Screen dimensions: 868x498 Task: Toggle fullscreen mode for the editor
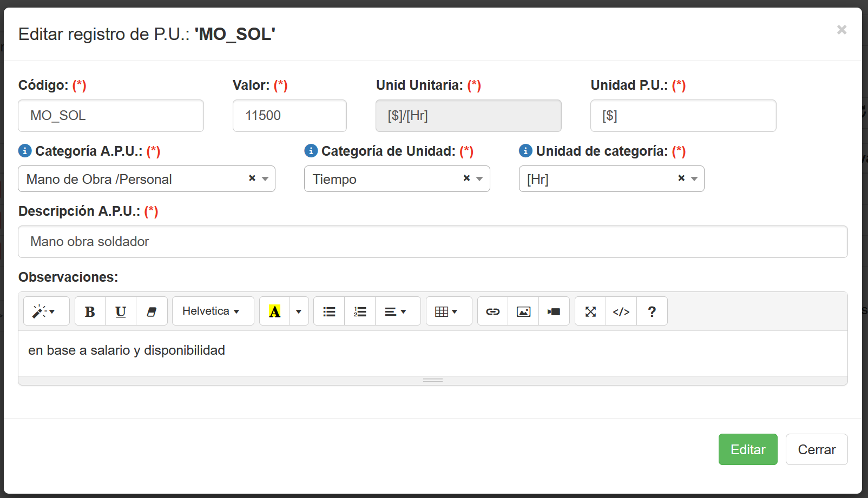(x=590, y=311)
